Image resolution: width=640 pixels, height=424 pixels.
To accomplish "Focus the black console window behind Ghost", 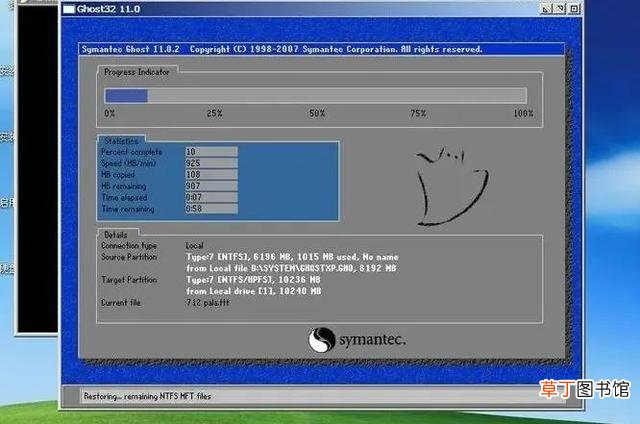I will [38, 167].
